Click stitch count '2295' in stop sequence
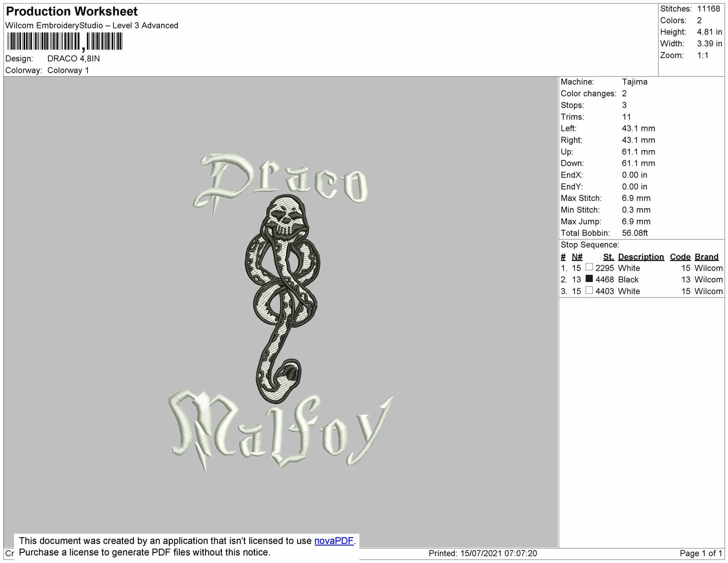The height and width of the screenshot is (563, 728). point(605,269)
